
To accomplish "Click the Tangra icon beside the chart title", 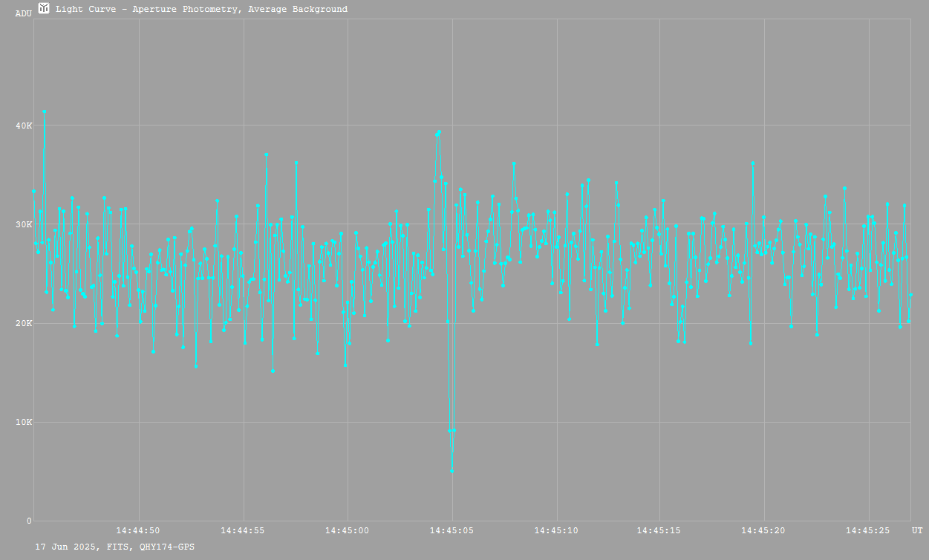I will coord(44,9).
